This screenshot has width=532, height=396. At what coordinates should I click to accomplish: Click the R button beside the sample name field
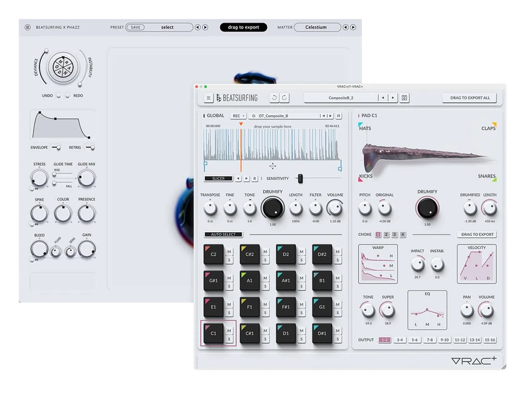(338, 116)
